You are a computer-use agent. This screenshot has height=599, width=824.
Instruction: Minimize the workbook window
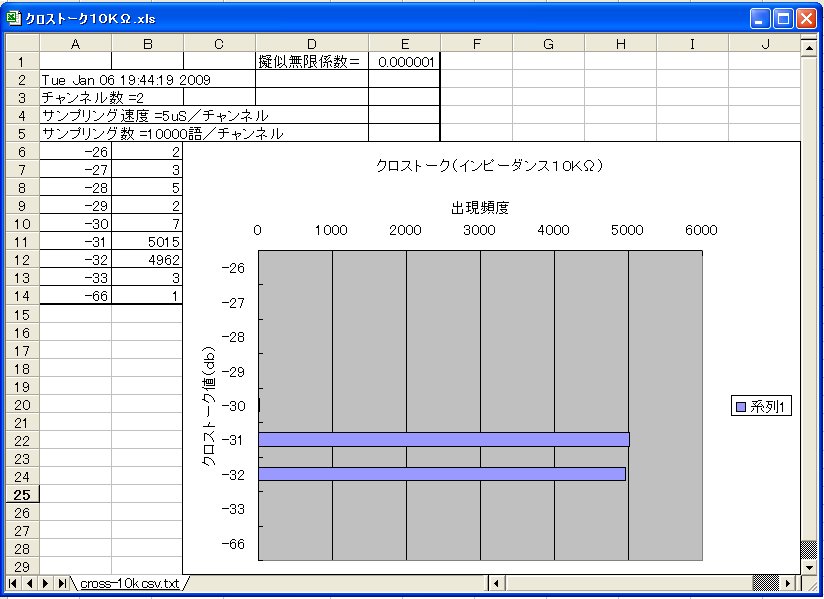point(758,19)
